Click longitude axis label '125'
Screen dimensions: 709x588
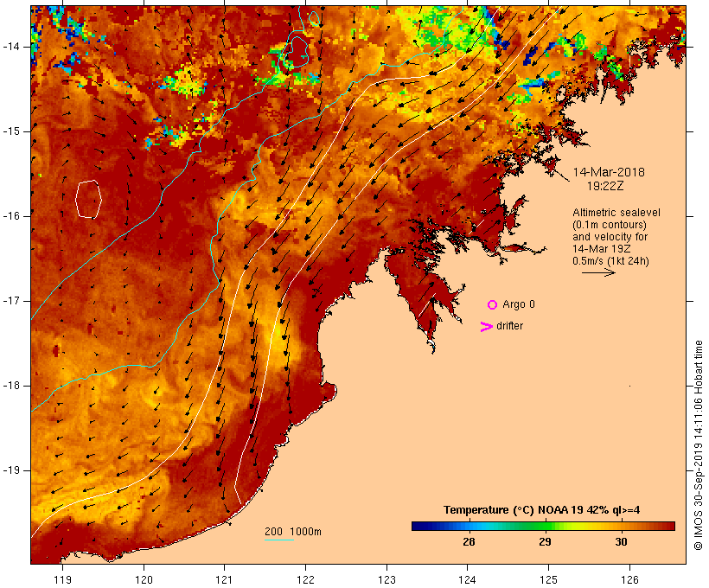pos(548,579)
